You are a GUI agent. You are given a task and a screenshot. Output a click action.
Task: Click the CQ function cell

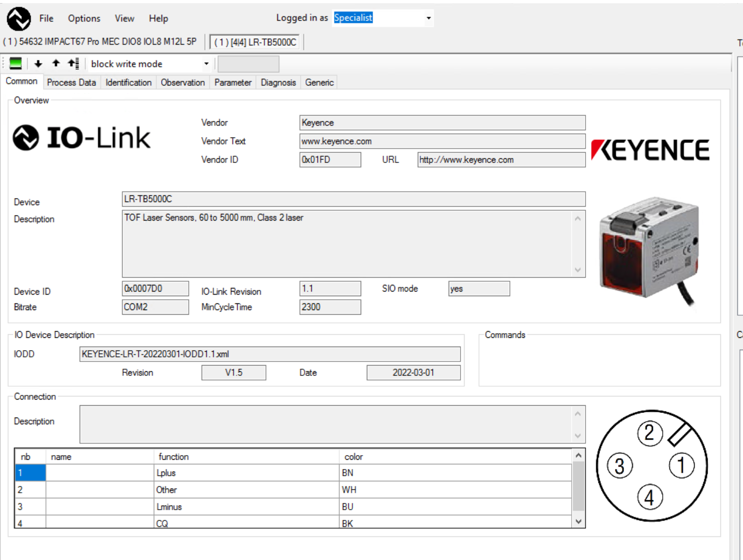(246, 522)
